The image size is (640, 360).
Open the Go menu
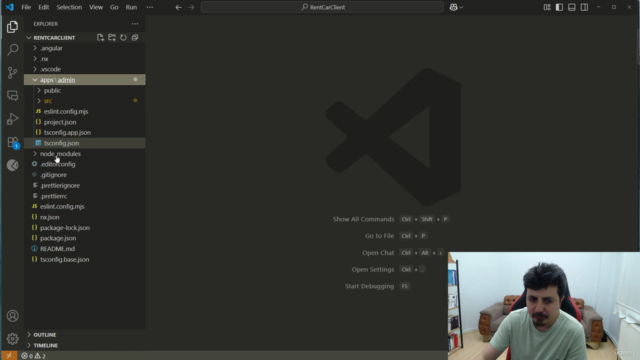[x=114, y=7]
